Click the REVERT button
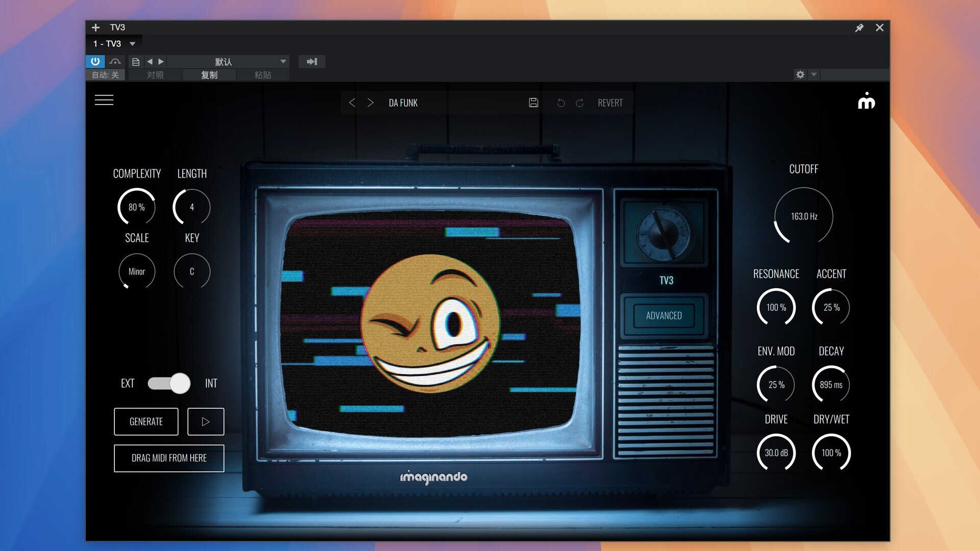The image size is (980, 551). pyautogui.click(x=610, y=103)
